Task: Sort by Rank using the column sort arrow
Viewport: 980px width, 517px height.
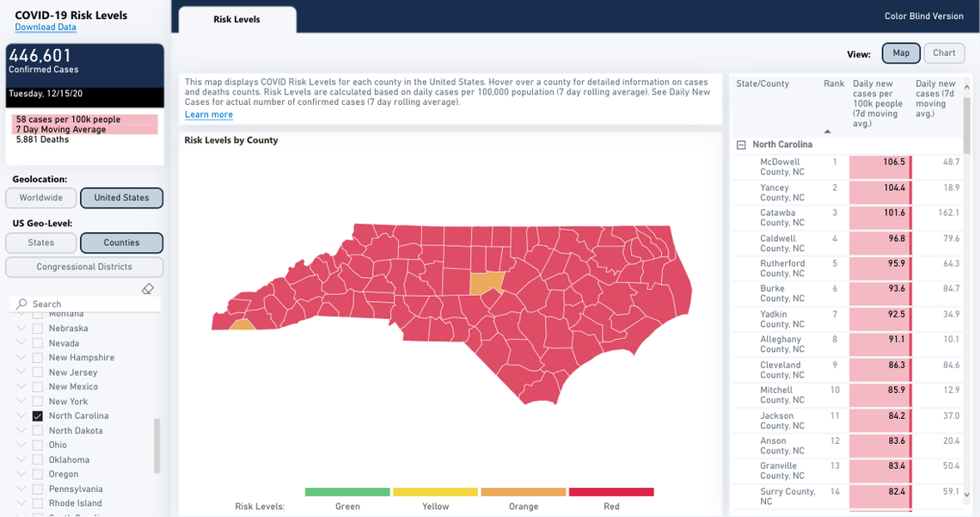Action: [827, 132]
